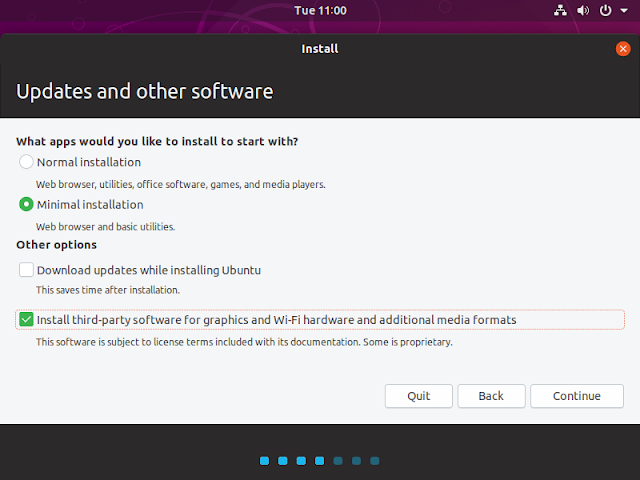Image resolution: width=640 pixels, height=480 pixels.
Task: Open the network status icon
Action: [560, 10]
